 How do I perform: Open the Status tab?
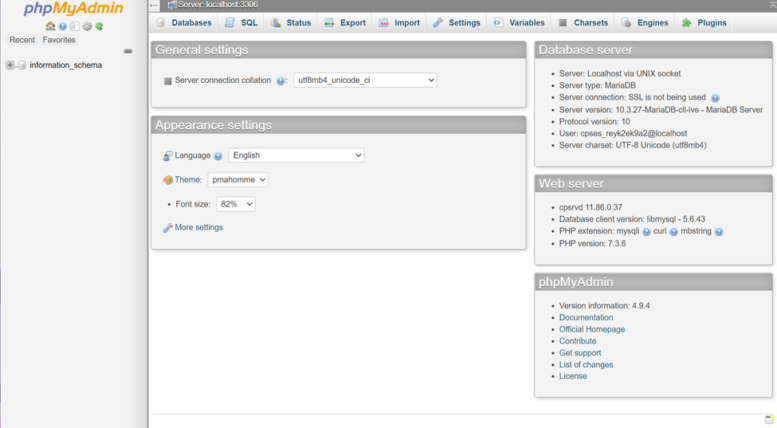pyautogui.click(x=291, y=23)
